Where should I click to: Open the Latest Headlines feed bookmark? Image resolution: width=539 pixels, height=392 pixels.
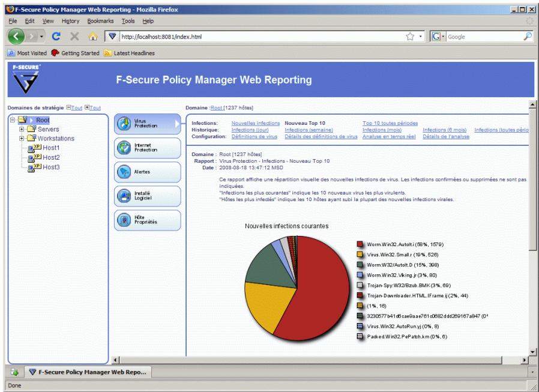pos(129,53)
